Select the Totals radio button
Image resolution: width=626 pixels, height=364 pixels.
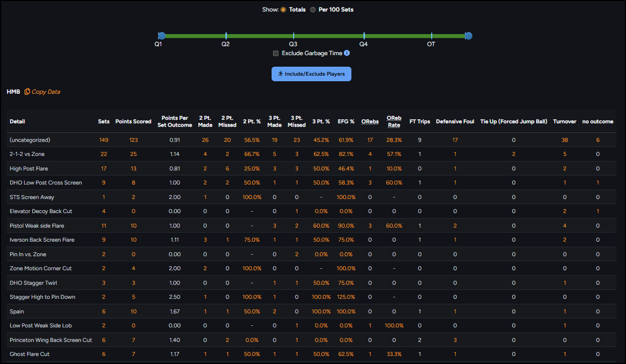point(283,10)
